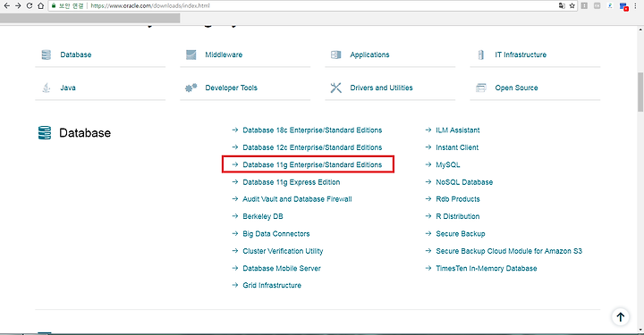Click the large Database section heading icon
This screenshot has width=644, height=335.
[45, 133]
